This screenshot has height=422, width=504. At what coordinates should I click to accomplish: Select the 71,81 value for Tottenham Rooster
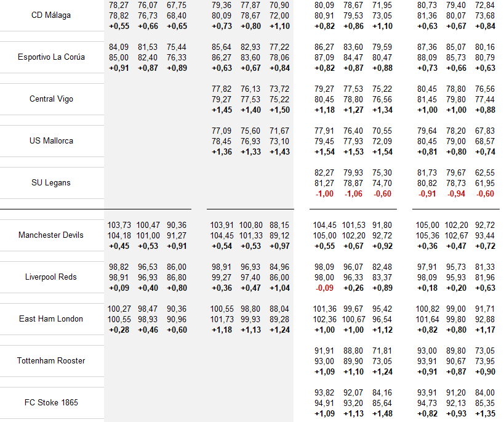(382, 351)
